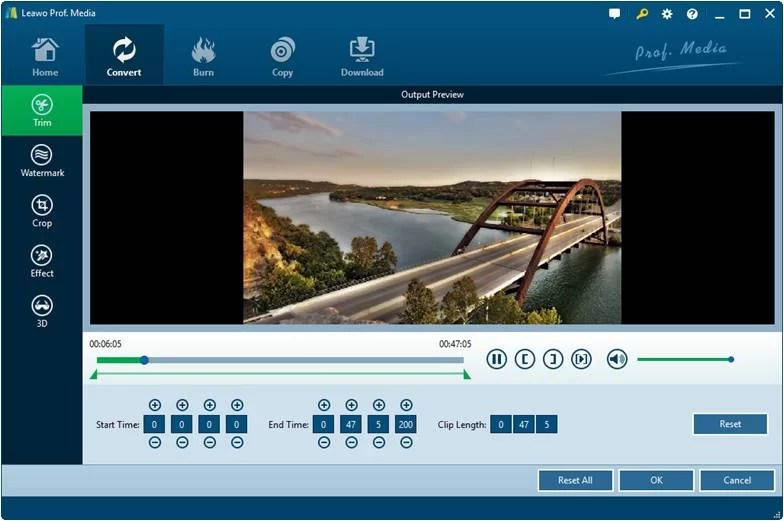Click the right green trim end marker
The image size is (784, 521).
466,374
